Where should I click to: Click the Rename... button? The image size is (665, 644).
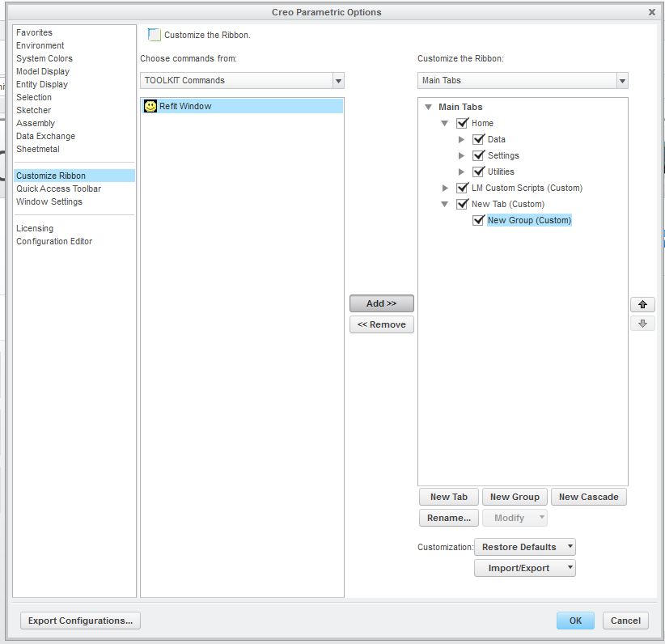(449, 518)
